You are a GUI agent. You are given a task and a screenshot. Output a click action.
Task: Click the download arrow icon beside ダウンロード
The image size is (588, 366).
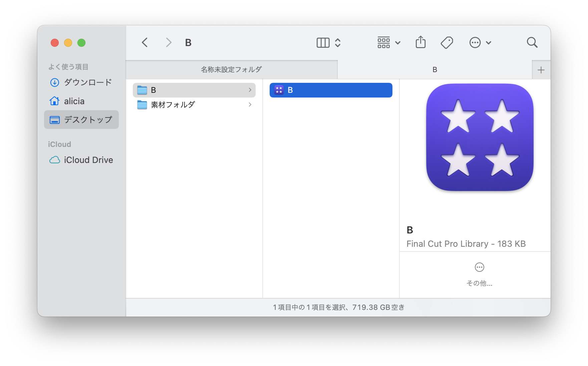pos(54,82)
